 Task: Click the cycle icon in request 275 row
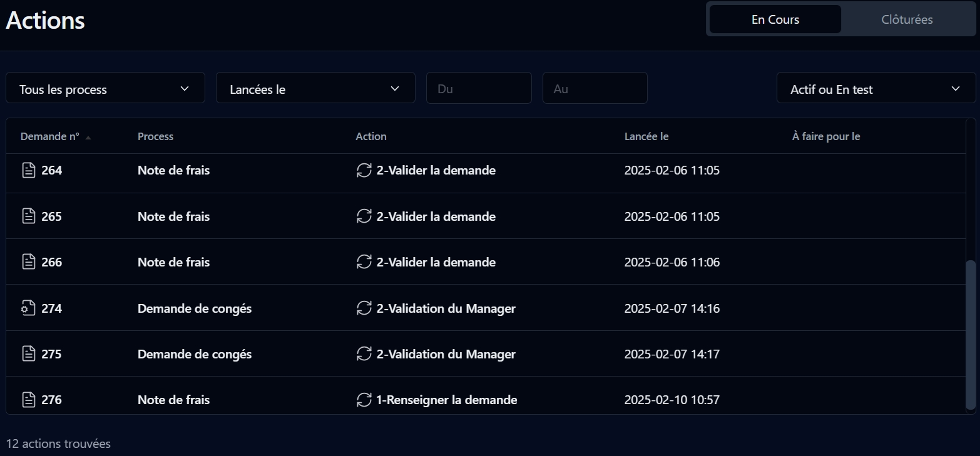(364, 354)
